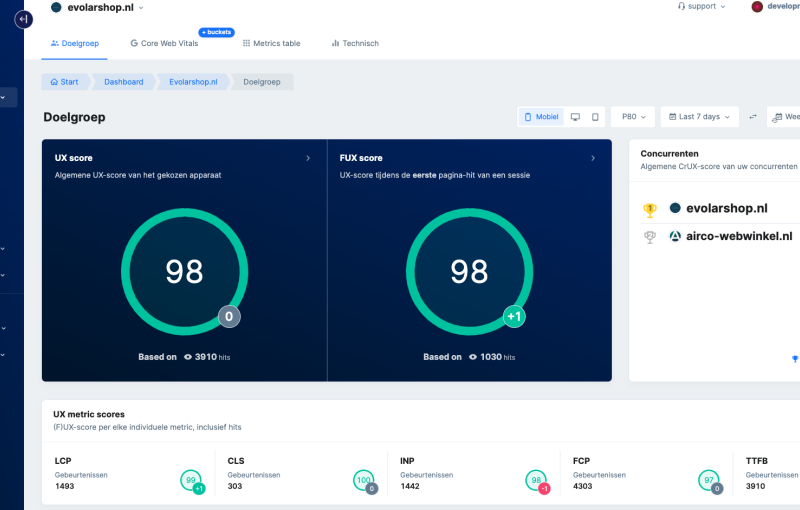The image size is (800, 510).
Task: Expand the FUX score card chevron
Action: point(593,158)
